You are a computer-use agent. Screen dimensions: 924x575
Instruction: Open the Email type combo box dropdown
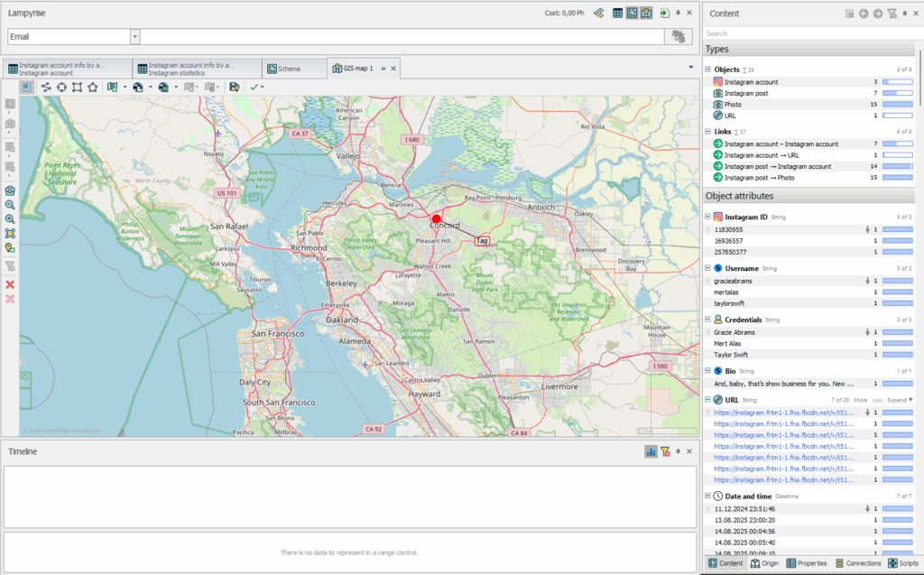pyautogui.click(x=135, y=37)
